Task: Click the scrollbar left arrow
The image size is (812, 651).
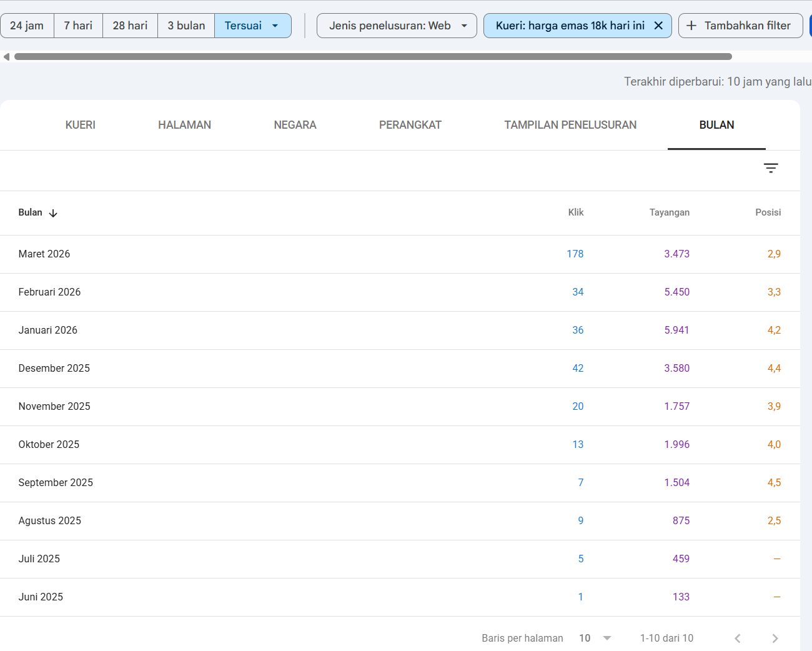Action: pyautogui.click(x=6, y=57)
